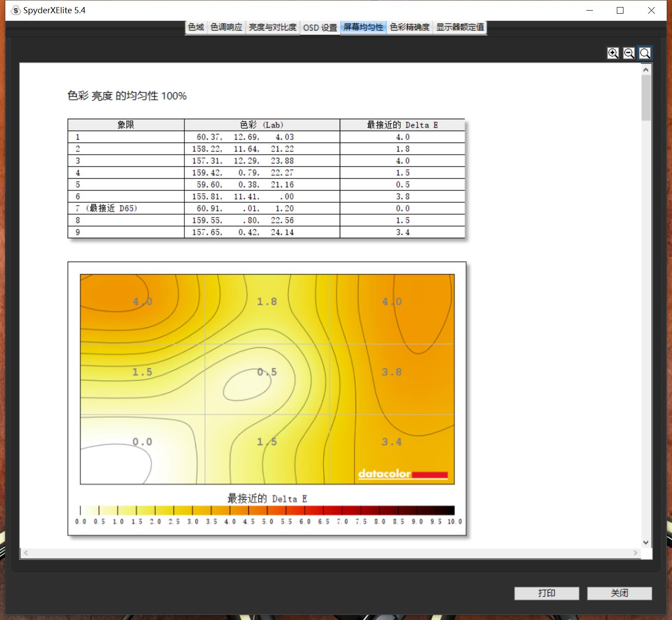Select the 屏幕均匀性 tab

[364, 27]
